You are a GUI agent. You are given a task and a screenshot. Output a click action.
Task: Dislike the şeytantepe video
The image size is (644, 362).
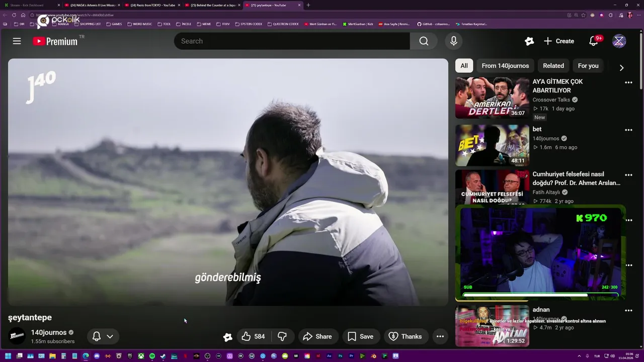(282, 336)
